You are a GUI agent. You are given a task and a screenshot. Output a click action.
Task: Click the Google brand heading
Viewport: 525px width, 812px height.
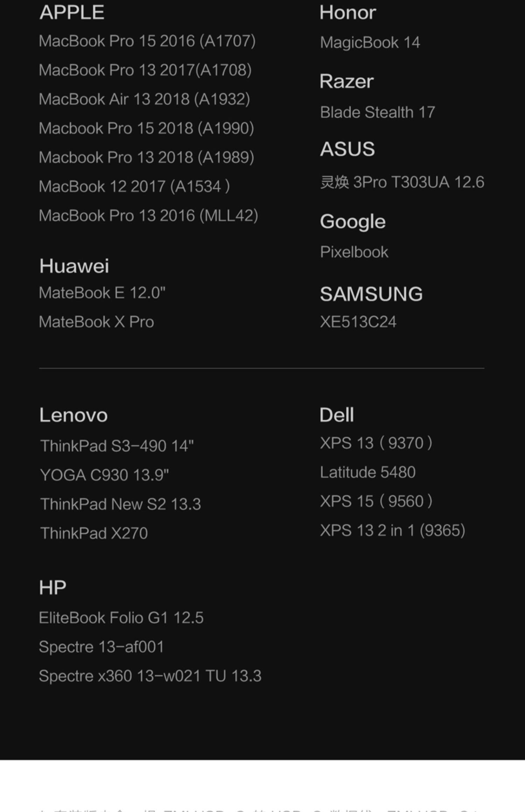point(352,222)
